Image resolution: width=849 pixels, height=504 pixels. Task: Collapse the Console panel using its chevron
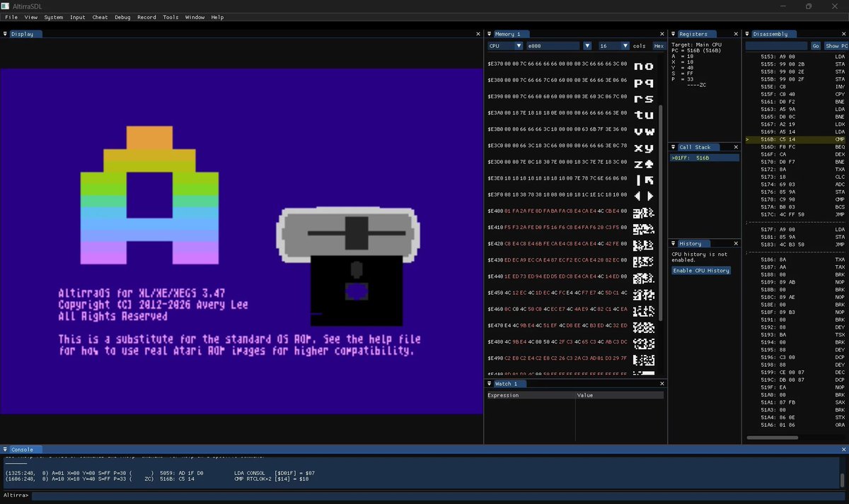6,450
